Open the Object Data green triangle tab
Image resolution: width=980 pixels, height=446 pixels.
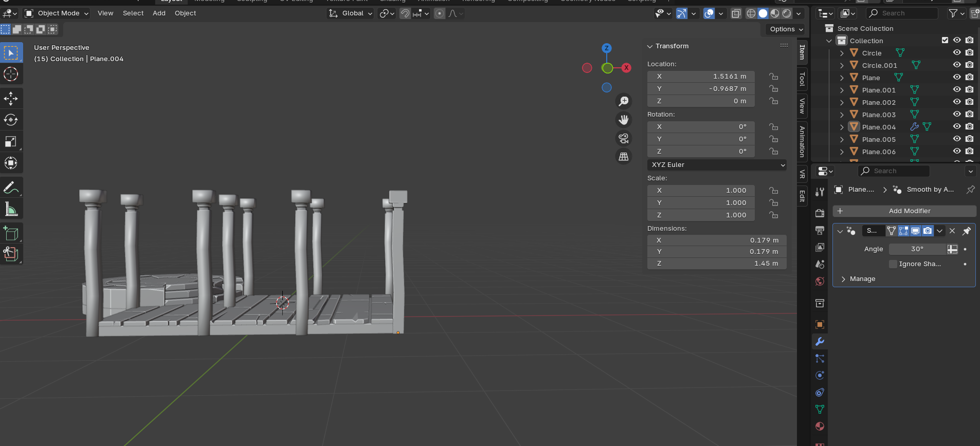coord(820,409)
